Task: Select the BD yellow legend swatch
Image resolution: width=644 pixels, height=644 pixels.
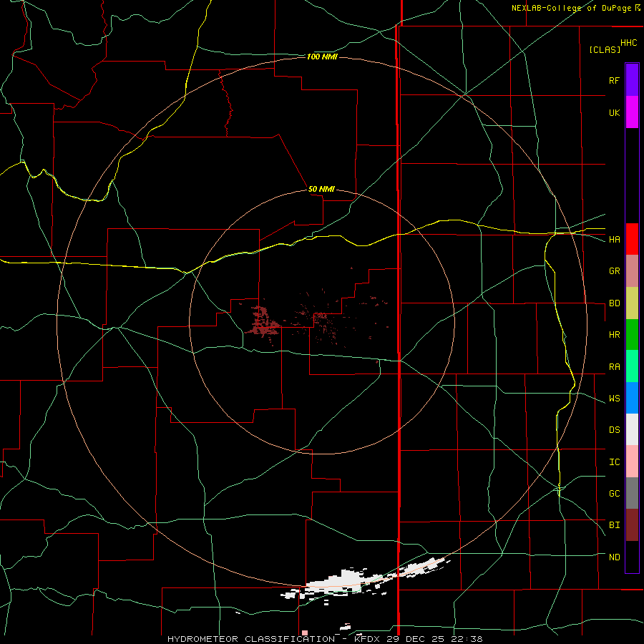Action: (x=632, y=303)
